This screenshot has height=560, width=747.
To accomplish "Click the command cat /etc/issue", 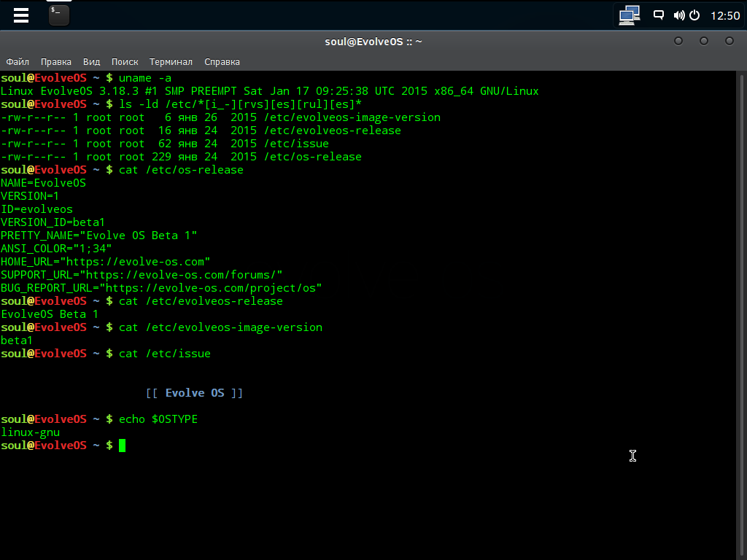I will [164, 354].
